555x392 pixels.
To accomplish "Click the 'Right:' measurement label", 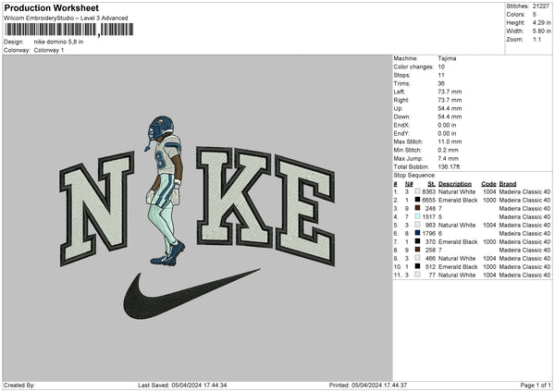I will point(401,100).
